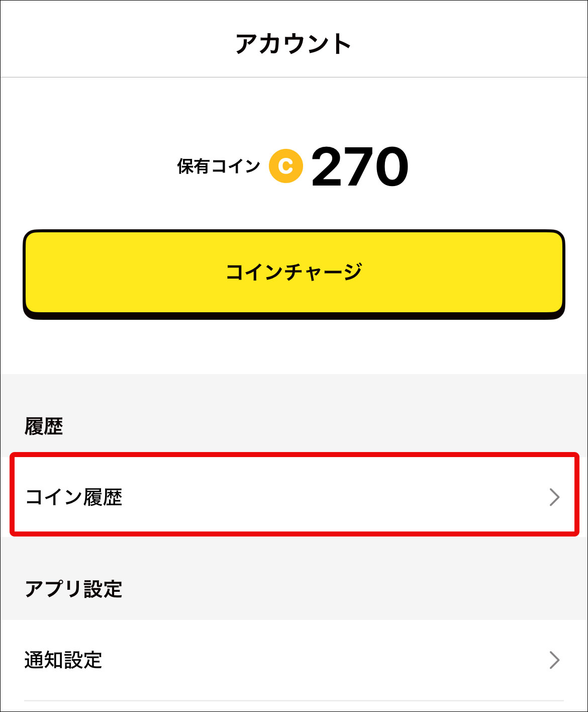Open the コインチャージ button
The image size is (588, 712).
tap(294, 274)
